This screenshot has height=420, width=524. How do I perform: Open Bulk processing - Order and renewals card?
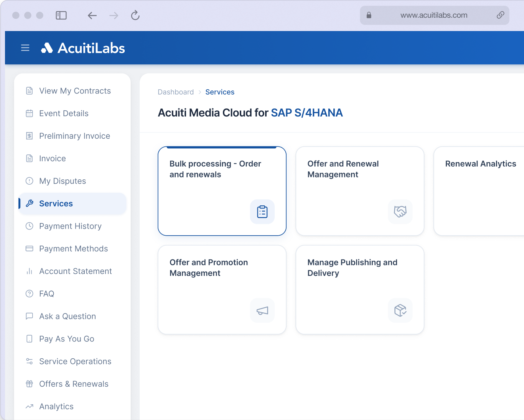(x=222, y=191)
